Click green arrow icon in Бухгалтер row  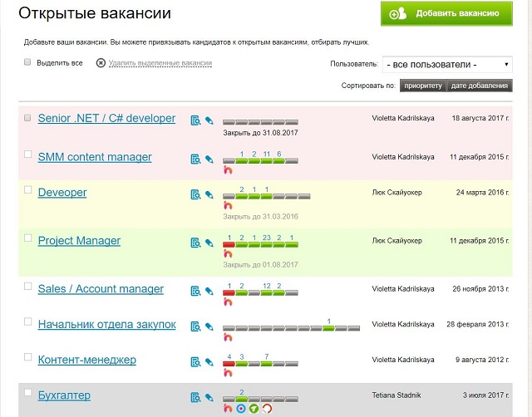pyautogui.click(x=254, y=408)
